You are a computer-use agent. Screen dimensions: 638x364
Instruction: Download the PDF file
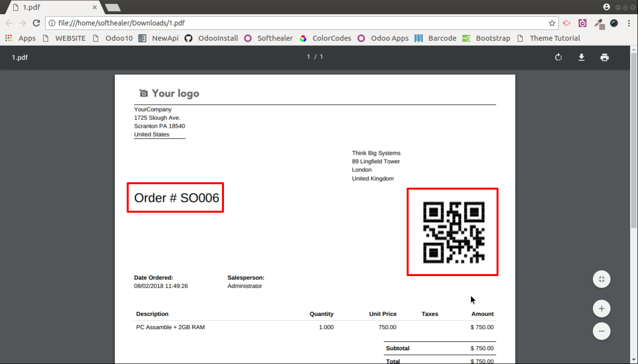(x=582, y=57)
